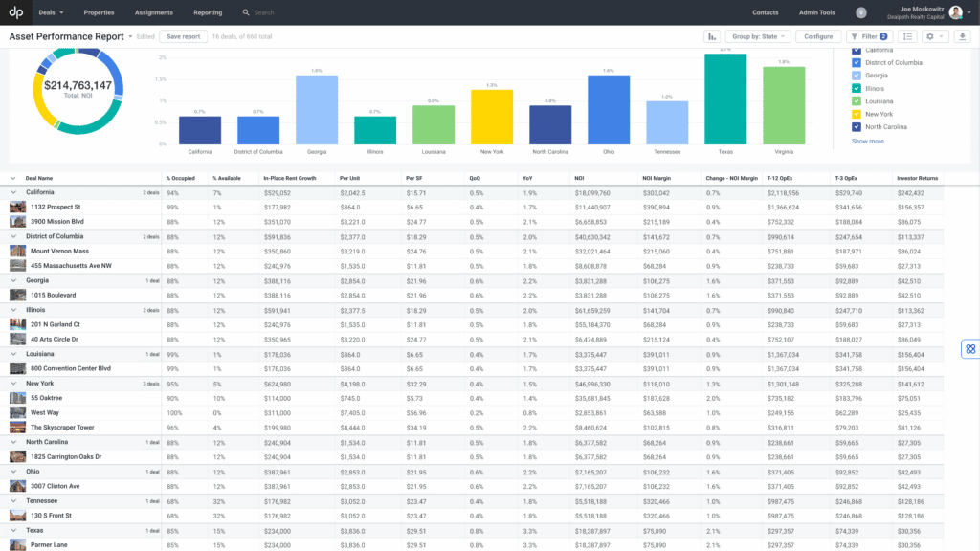Image resolution: width=980 pixels, height=551 pixels.
Task: Open thumbnail for West Way
Action: pos(17,412)
